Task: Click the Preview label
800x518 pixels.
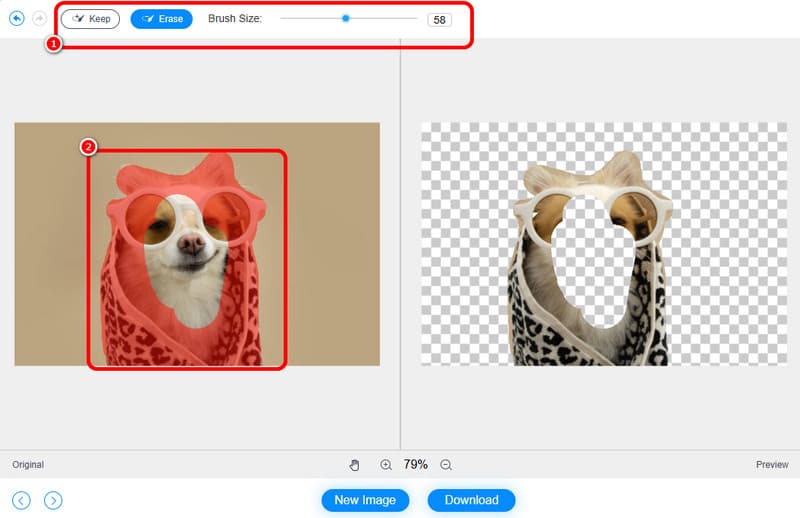Action: pos(772,465)
